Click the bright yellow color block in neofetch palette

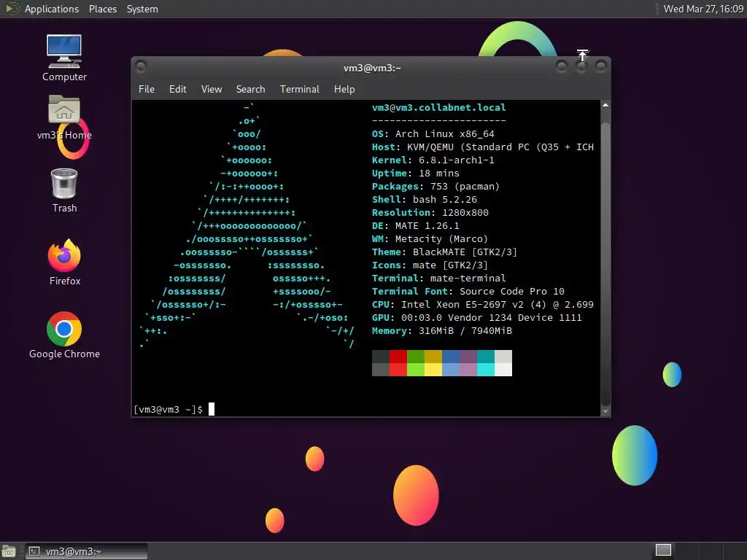(433, 370)
